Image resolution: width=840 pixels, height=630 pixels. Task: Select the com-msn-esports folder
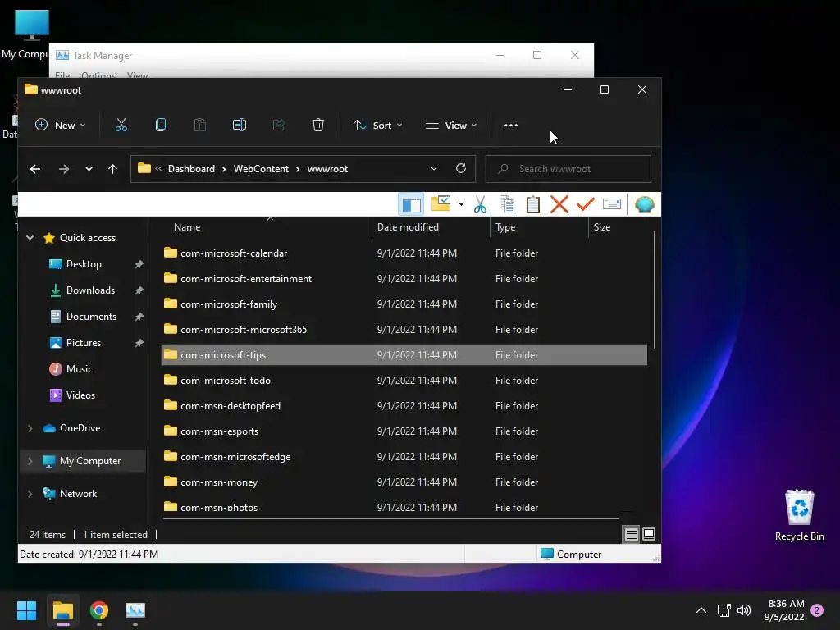pyautogui.click(x=404, y=431)
